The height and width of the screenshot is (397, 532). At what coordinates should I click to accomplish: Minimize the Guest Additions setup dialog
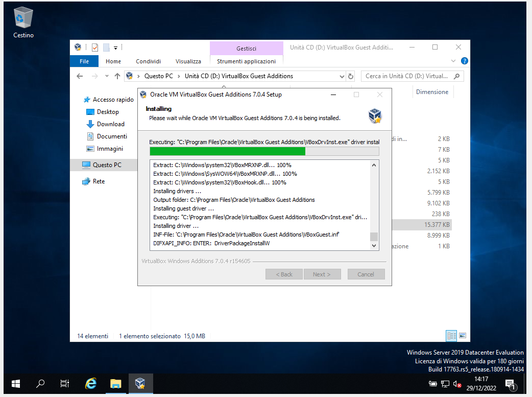click(333, 95)
